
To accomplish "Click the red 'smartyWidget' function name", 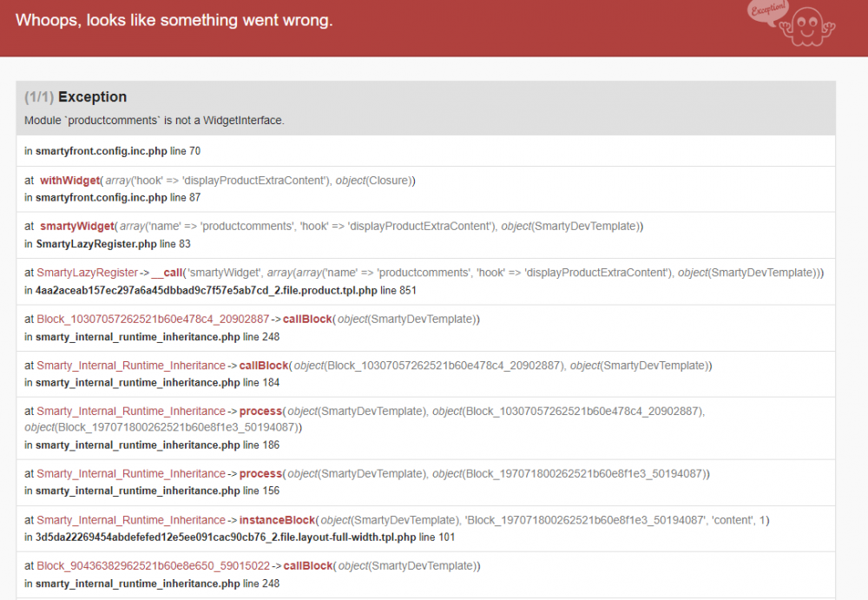I will tap(76, 226).
